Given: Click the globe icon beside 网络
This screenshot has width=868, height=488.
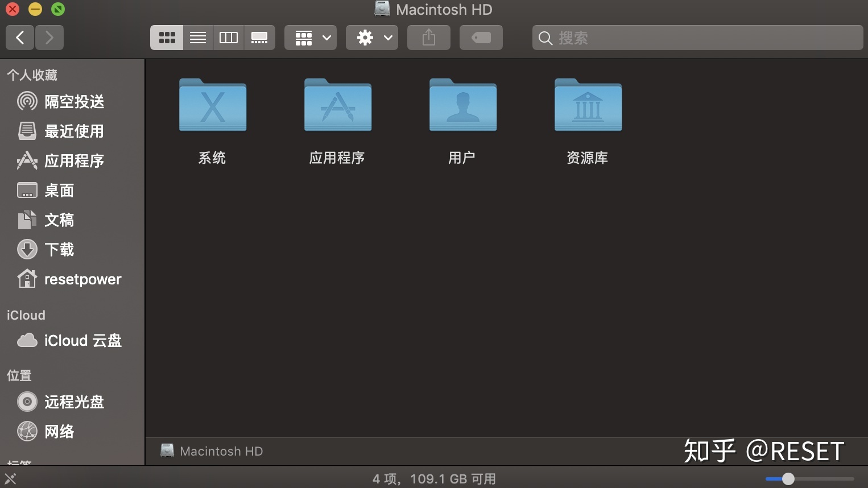Looking at the screenshot, I should tap(27, 431).
